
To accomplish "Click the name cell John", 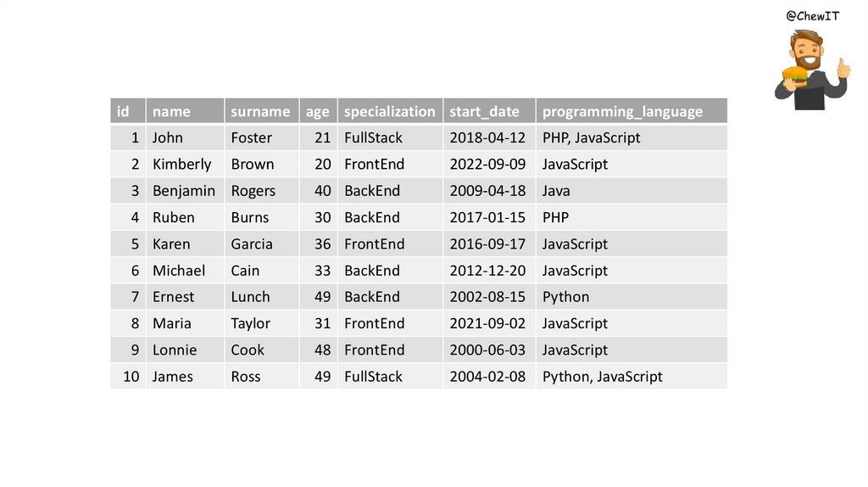I will (x=168, y=137).
